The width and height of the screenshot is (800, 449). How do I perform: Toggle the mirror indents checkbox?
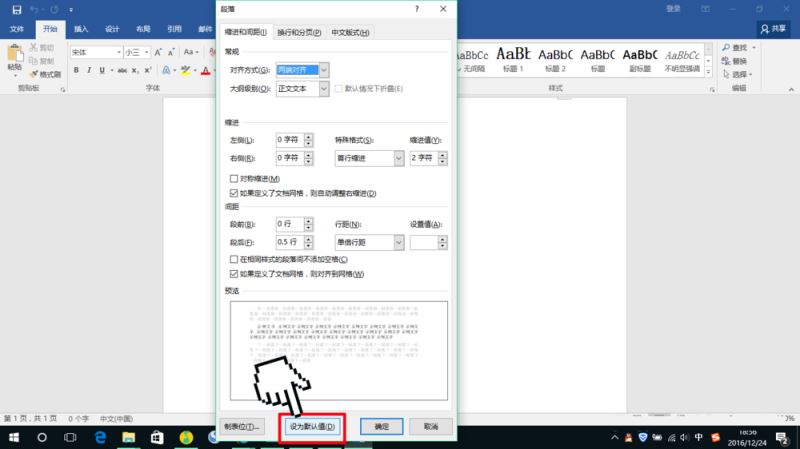tap(234, 179)
